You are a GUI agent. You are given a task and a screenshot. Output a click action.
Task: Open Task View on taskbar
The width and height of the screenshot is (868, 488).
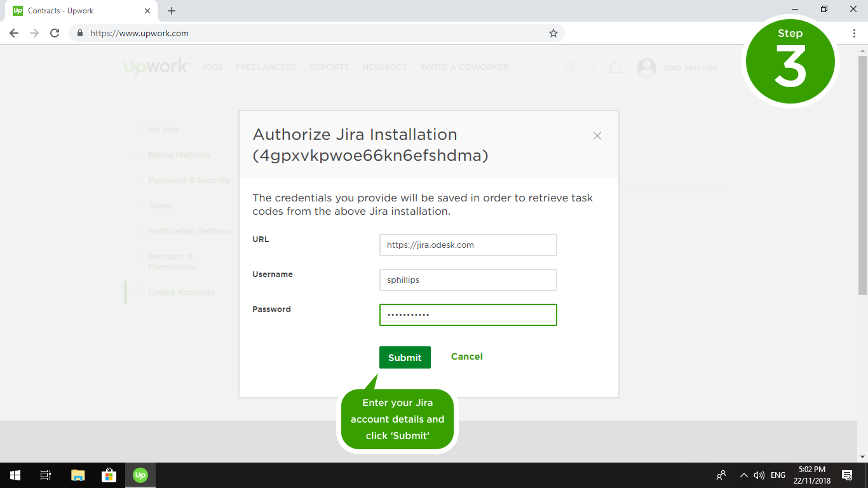tap(46, 475)
